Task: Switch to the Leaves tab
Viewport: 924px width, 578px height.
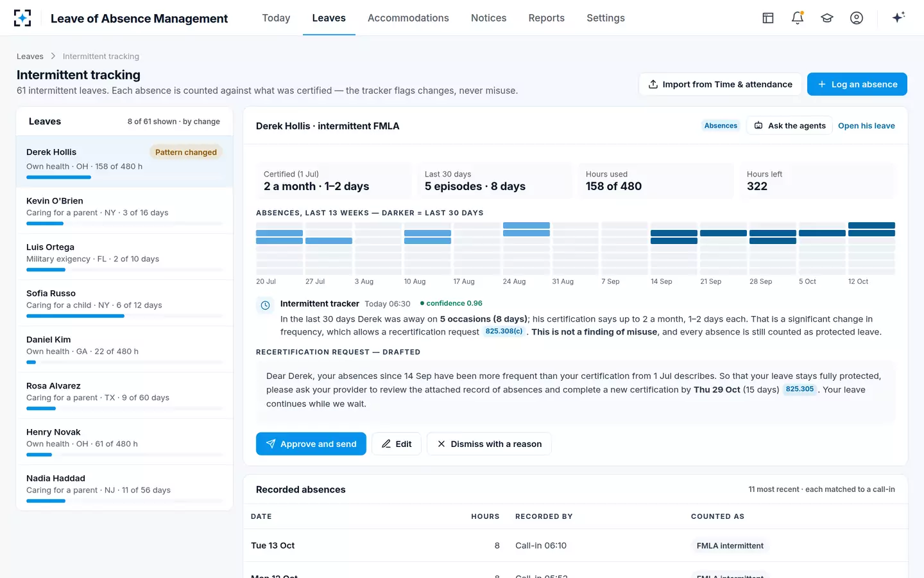Action: coord(329,18)
